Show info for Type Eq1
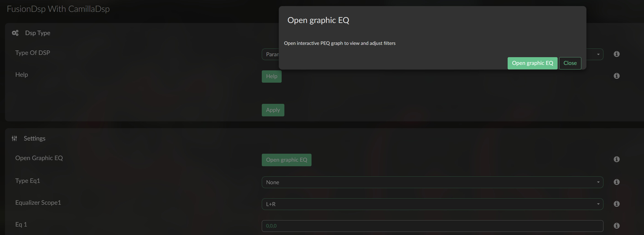 616,182
